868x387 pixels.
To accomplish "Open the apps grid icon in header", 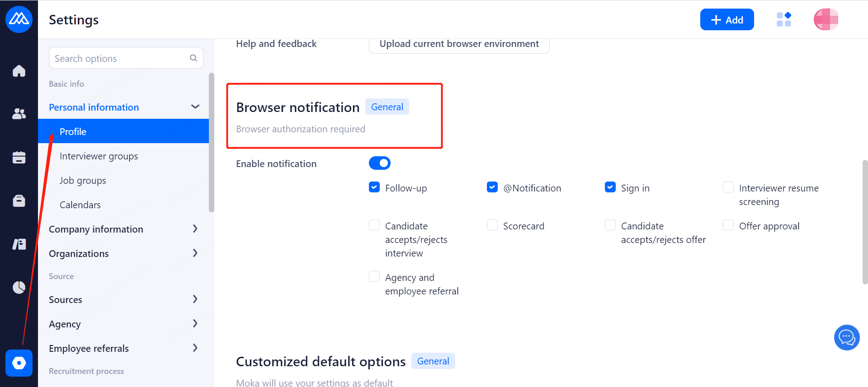I will [x=783, y=19].
